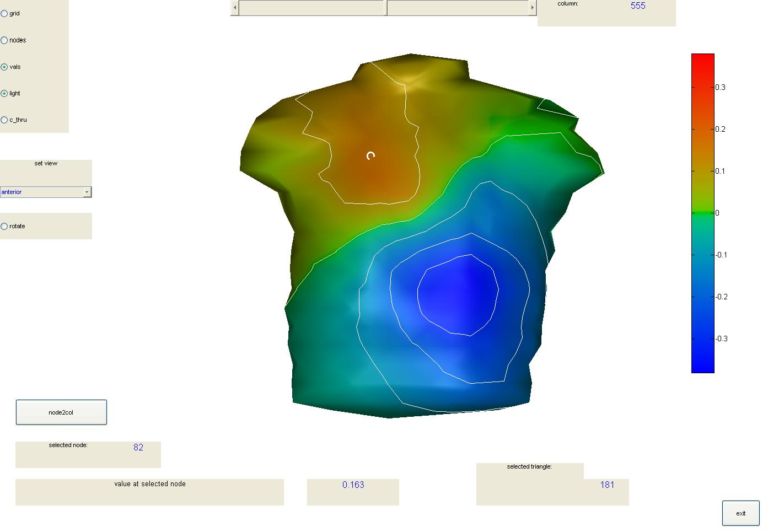Image resolution: width=768 pixels, height=532 pixels.
Task: Click the column field showing 555
Action: [637, 6]
